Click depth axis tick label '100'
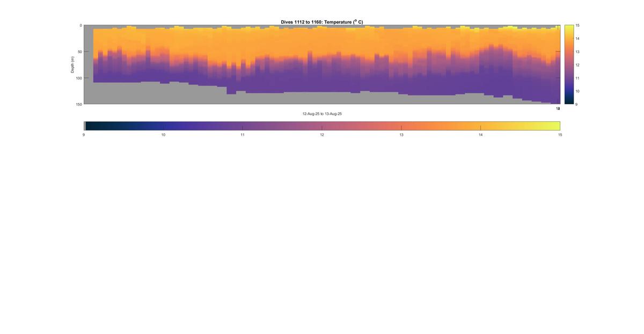The image size is (644, 334). click(78, 78)
